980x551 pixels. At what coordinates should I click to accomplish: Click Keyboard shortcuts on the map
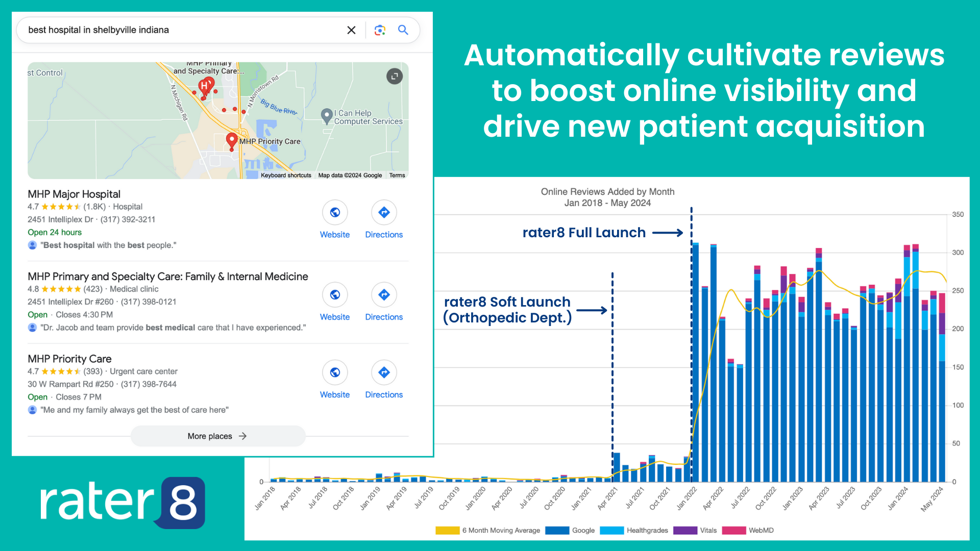[x=286, y=176]
